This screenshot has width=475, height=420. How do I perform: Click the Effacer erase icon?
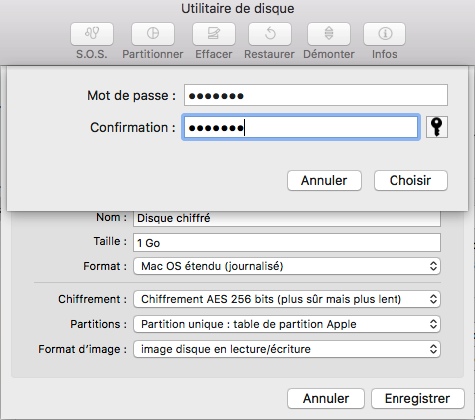pos(214,34)
